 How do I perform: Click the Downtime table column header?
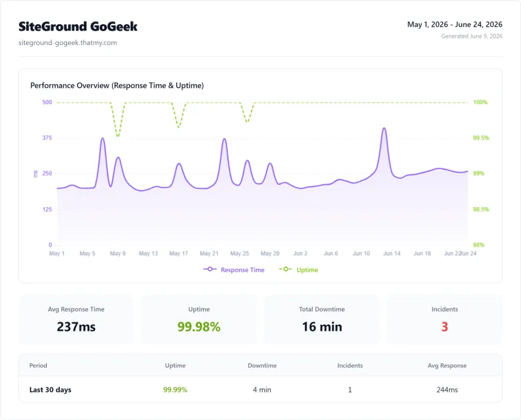point(262,365)
